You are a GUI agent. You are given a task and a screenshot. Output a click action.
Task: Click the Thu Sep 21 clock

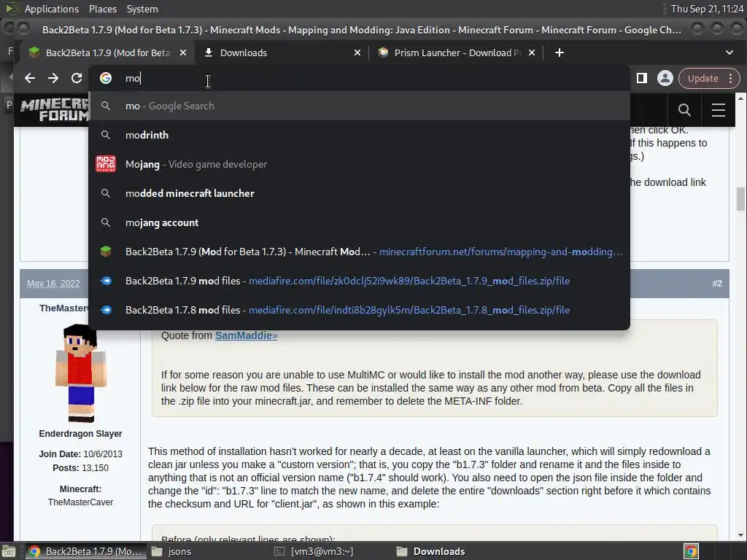click(x=707, y=9)
